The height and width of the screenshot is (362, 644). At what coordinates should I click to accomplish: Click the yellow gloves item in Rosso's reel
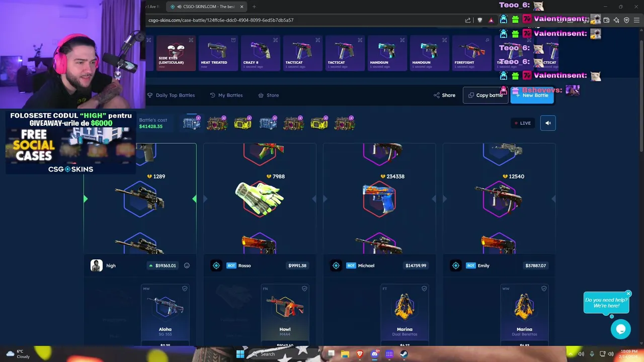(x=260, y=199)
